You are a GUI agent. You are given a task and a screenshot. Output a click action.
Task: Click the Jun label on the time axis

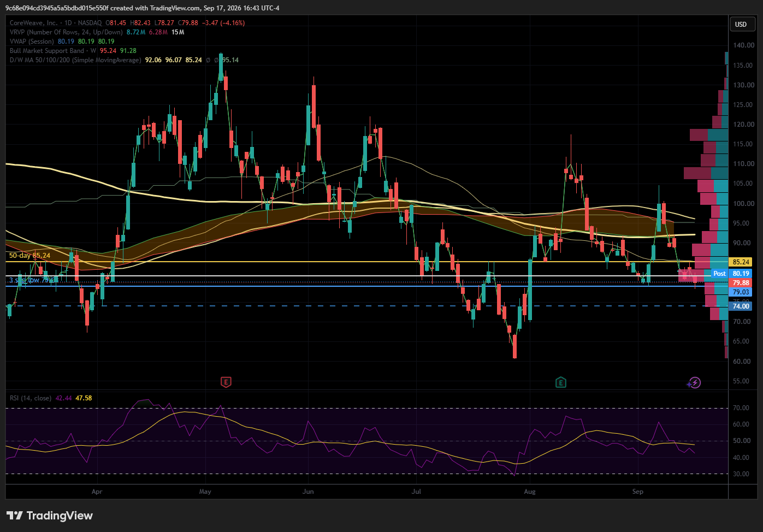tap(309, 492)
